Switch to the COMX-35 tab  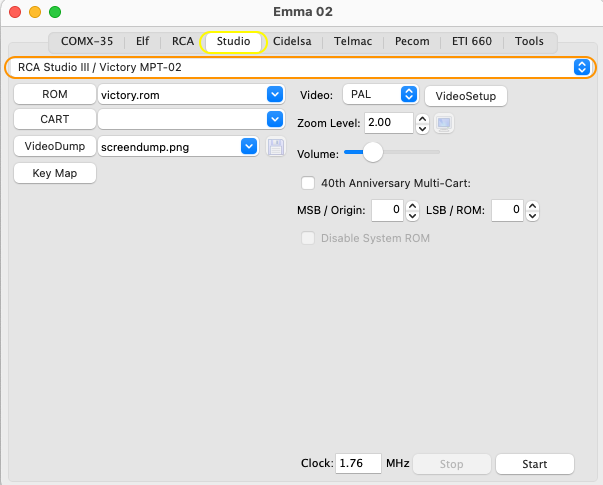(x=87, y=42)
